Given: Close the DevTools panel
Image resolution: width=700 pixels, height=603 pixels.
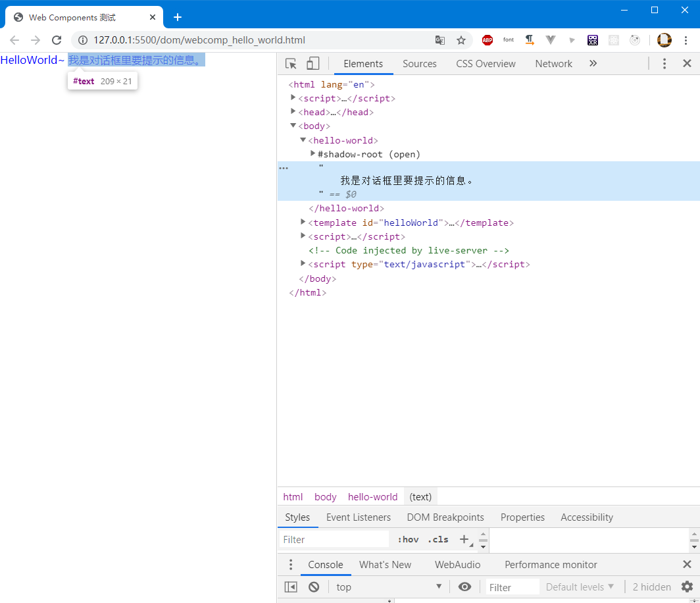Looking at the screenshot, I should point(687,63).
